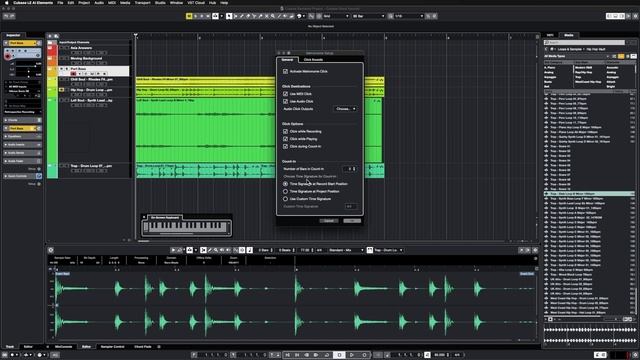Click Hip Hop Vault breadcrumb in Media

tap(596, 49)
